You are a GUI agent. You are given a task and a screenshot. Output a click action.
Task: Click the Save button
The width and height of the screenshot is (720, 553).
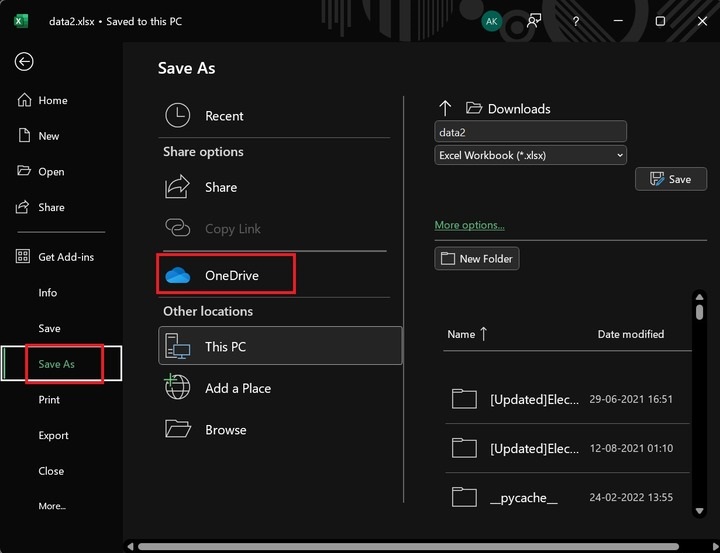pos(671,179)
